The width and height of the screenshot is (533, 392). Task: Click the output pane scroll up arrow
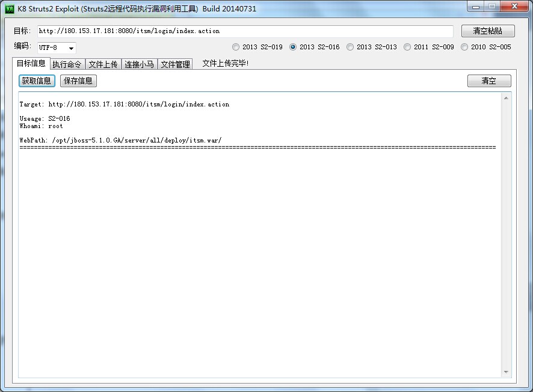[x=506, y=98]
